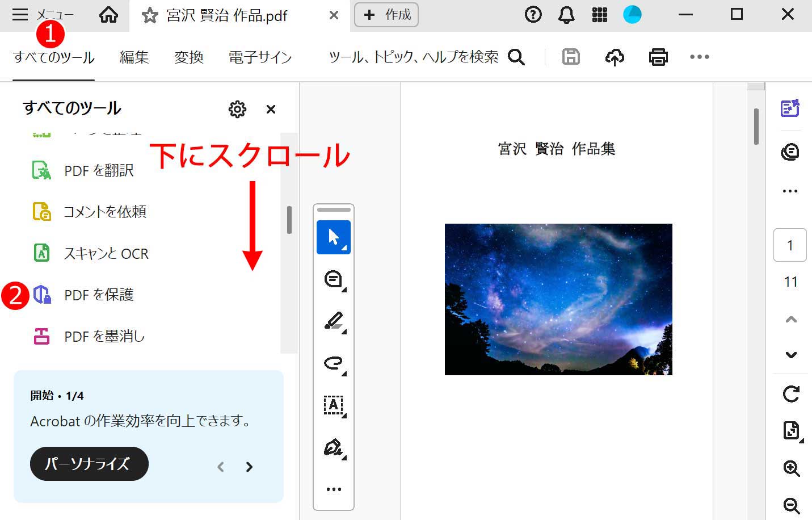Zoom out with the minus magnifier

tap(791, 505)
